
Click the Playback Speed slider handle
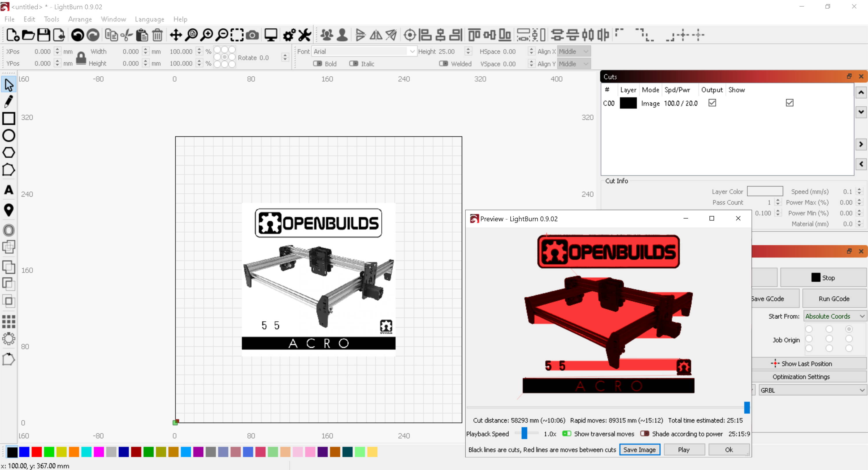point(524,433)
